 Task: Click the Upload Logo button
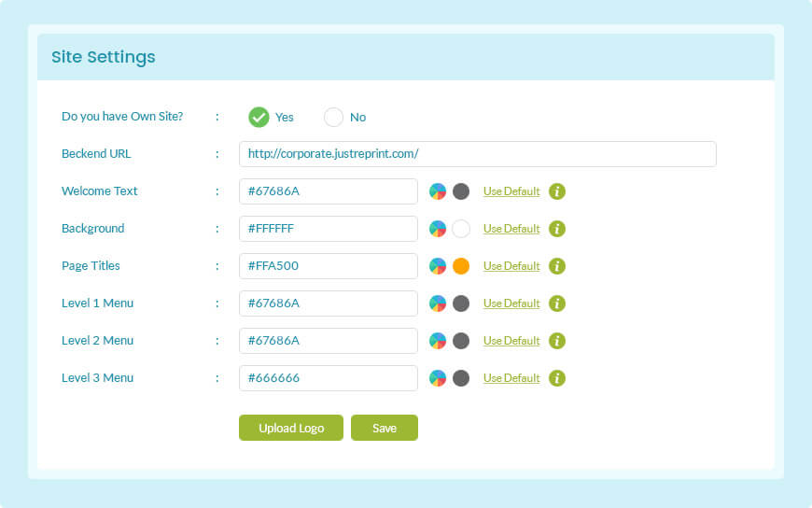tap(291, 428)
